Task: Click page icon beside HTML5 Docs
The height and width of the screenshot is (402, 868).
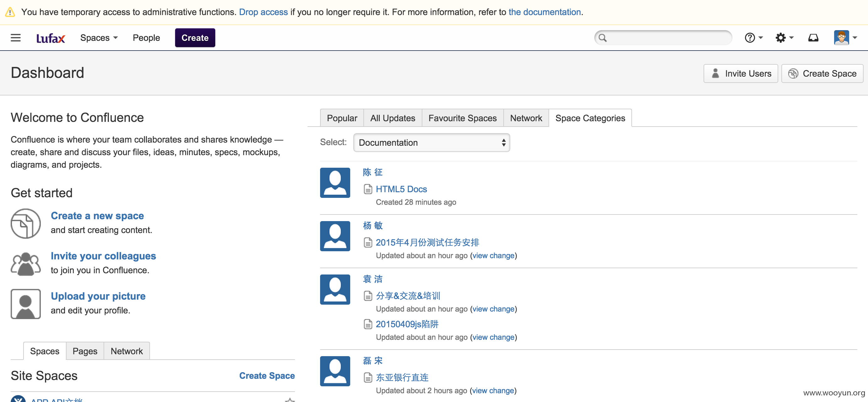Action: [x=368, y=189]
